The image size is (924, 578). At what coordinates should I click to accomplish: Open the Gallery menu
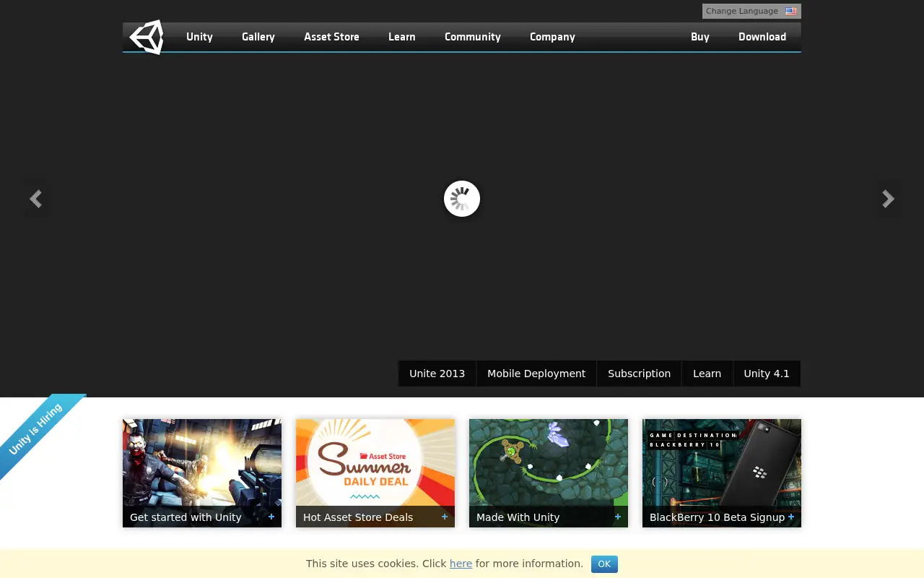point(258,37)
